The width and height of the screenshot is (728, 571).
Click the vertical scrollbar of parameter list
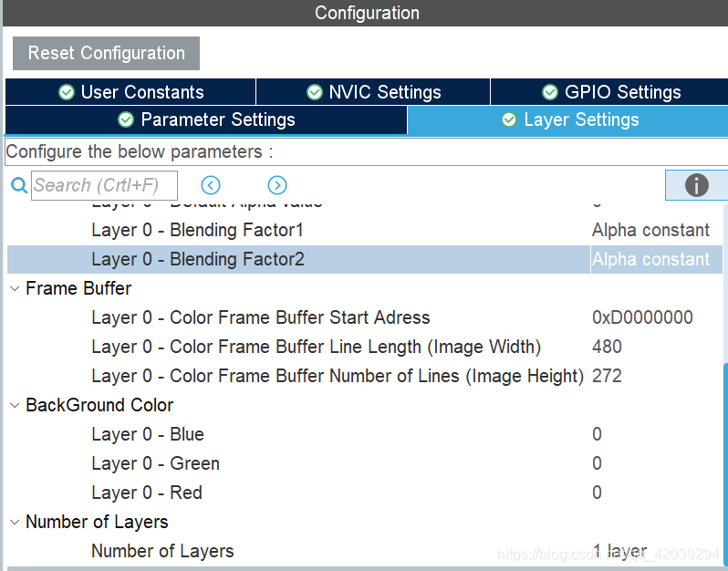coord(725,464)
